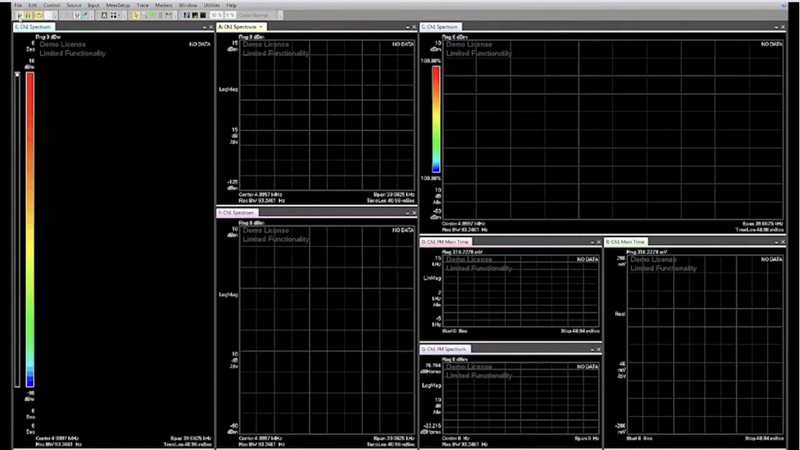Click the 50% input field in toolbar

pos(216,15)
